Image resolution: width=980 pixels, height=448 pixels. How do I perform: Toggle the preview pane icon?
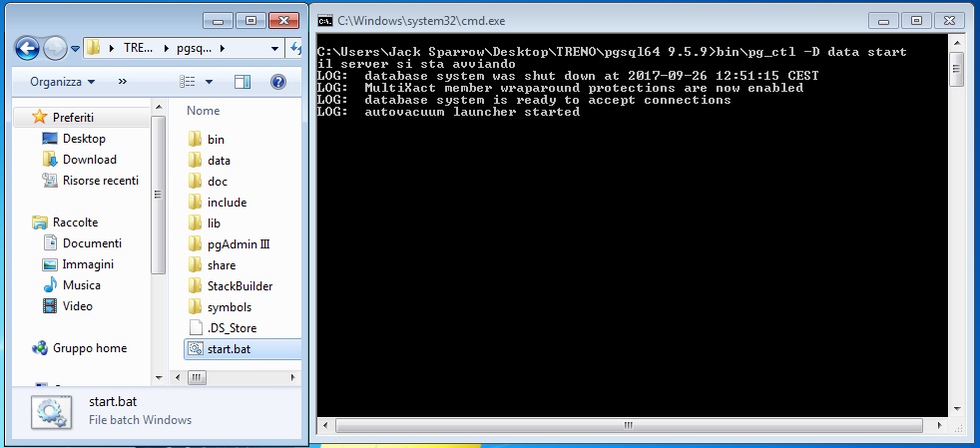point(242,82)
